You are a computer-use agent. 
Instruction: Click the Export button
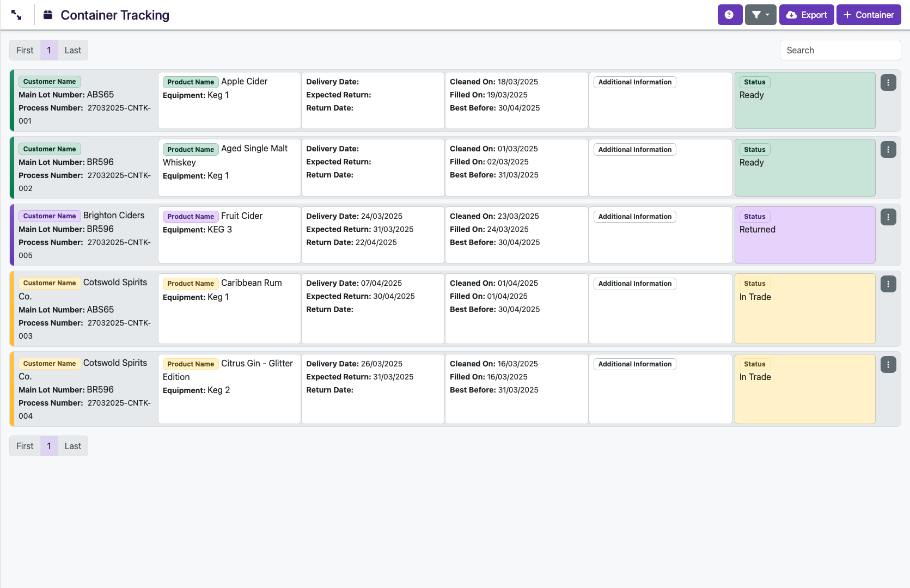(806, 15)
